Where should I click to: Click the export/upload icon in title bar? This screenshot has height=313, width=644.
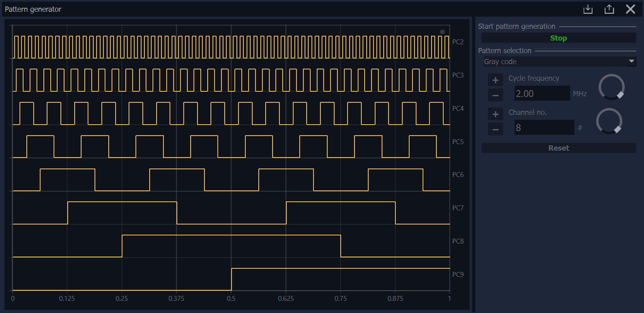pos(609,9)
